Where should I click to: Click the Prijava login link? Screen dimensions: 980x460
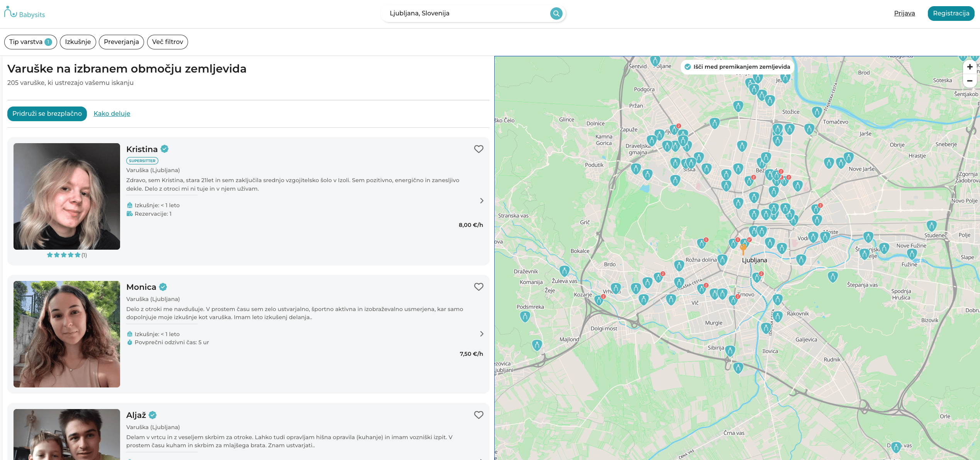[904, 13]
